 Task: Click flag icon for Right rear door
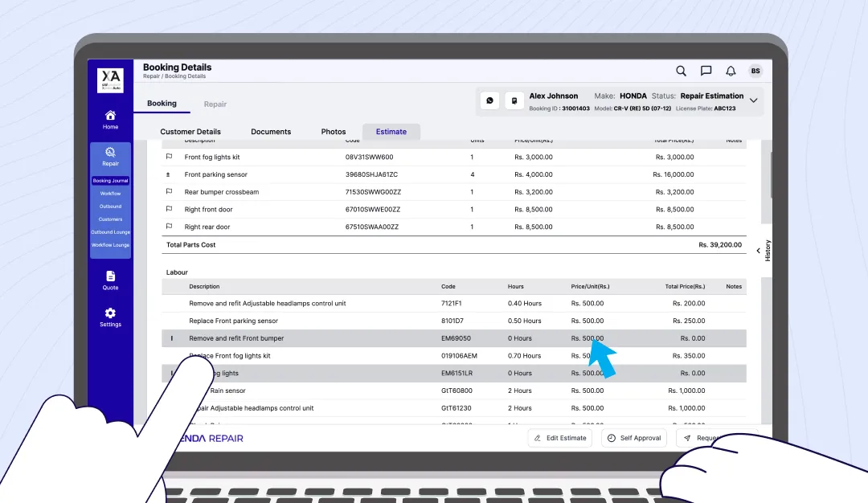(x=169, y=227)
